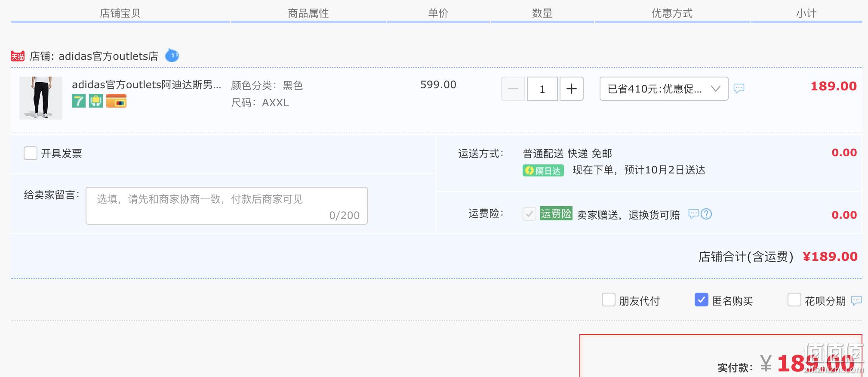Click the info bubble beside 花呗分期
The width and height of the screenshot is (868, 377).
[856, 301]
